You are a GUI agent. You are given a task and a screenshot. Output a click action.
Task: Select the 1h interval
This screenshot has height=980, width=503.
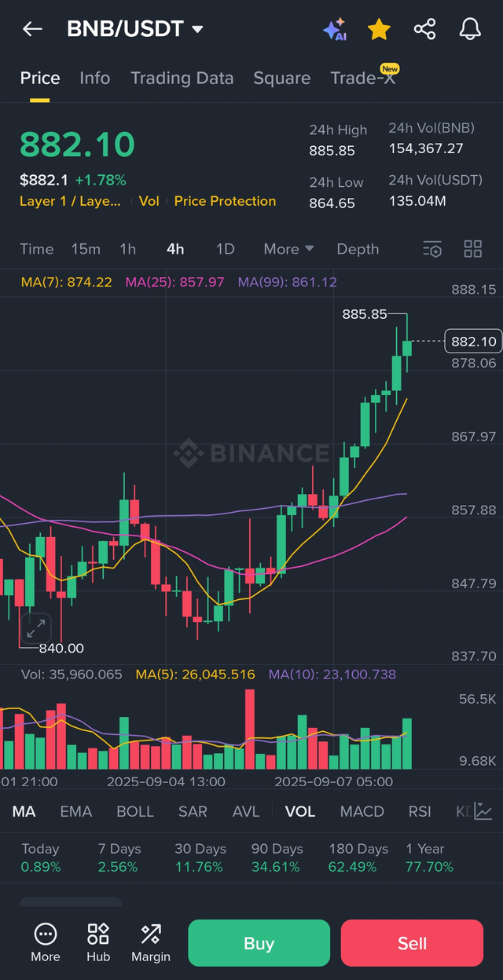(x=127, y=249)
